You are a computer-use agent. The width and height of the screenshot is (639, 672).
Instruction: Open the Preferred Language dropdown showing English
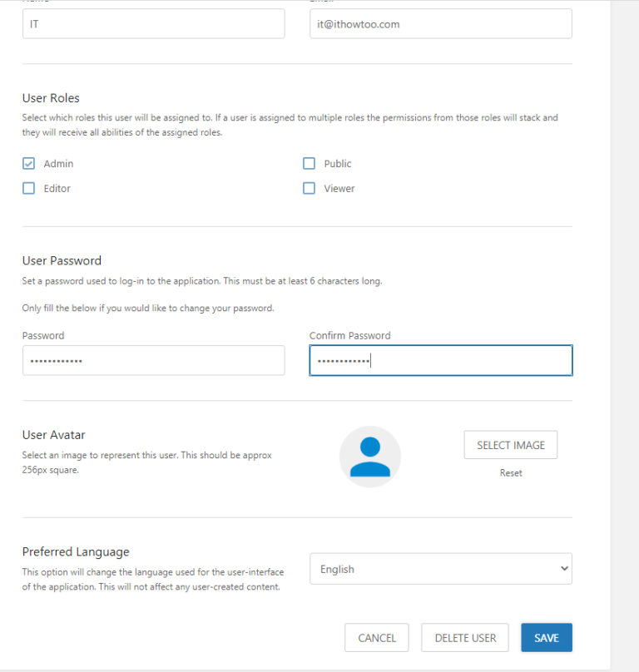pyautogui.click(x=440, y=569)
